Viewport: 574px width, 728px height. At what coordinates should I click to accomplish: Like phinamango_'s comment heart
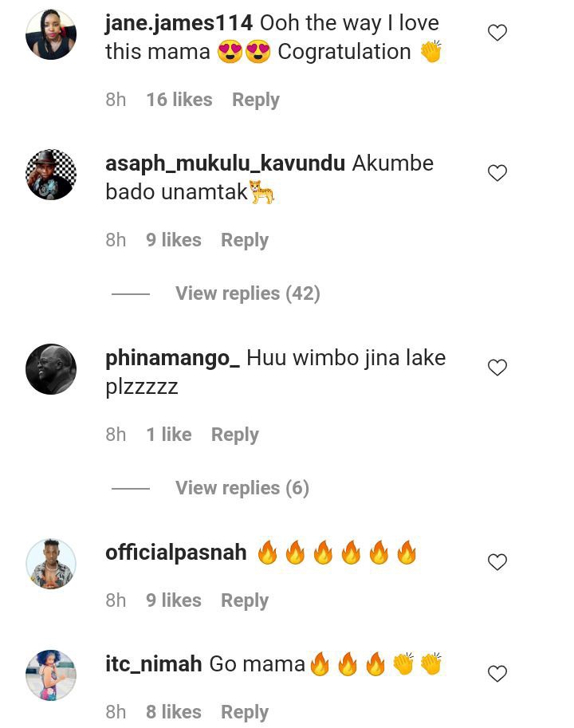click(x=497, y=368)
